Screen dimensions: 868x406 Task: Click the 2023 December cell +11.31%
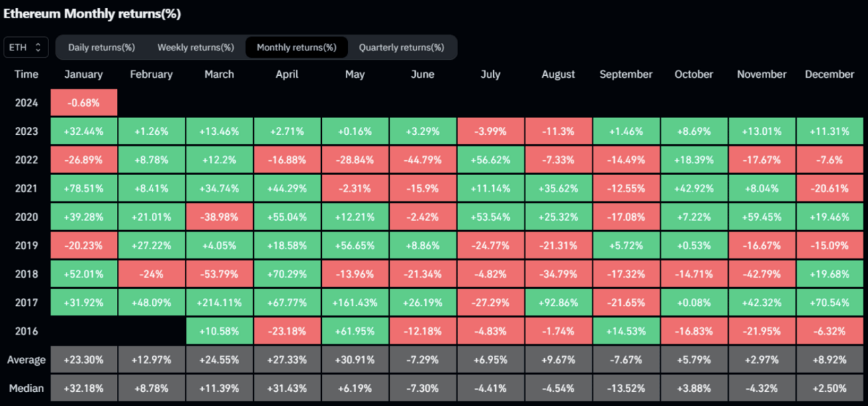coord(830,132)
